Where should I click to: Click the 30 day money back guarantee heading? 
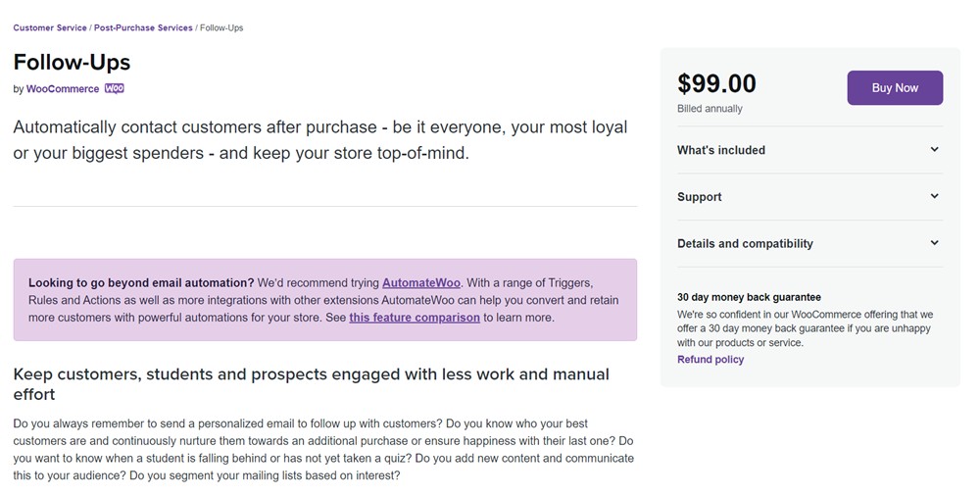tap(749, 297)
